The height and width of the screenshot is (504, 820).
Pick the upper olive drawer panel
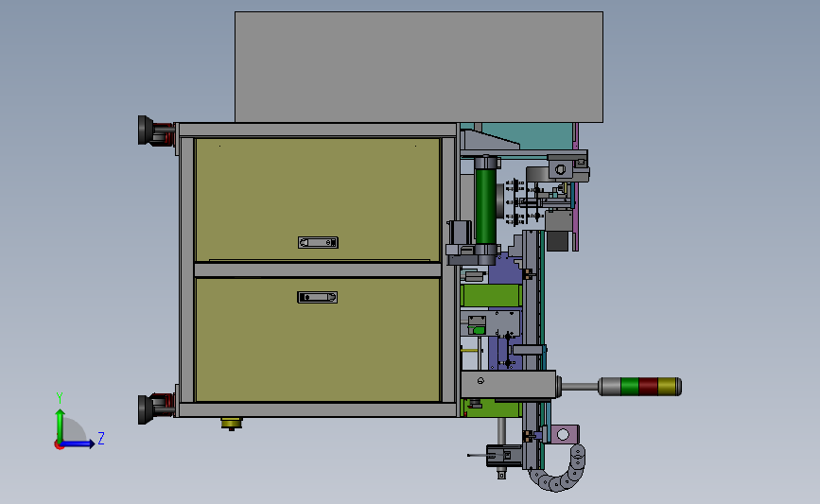pos(318,200)
